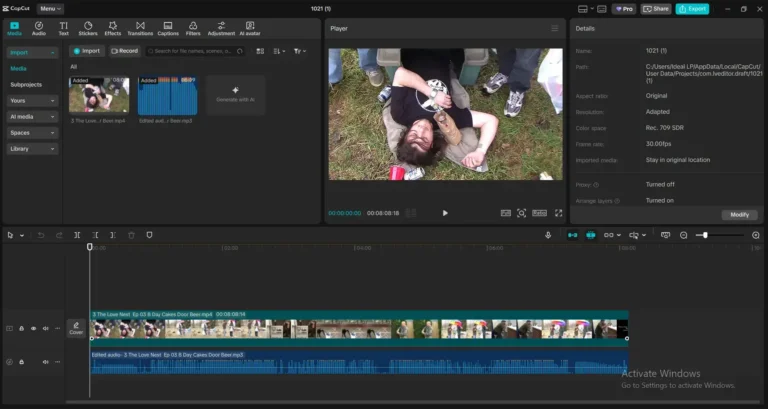This screenshot has width=768, height=409.
Task: Click the timeline zoom-in magnifier icon
Action: [756, 235]
